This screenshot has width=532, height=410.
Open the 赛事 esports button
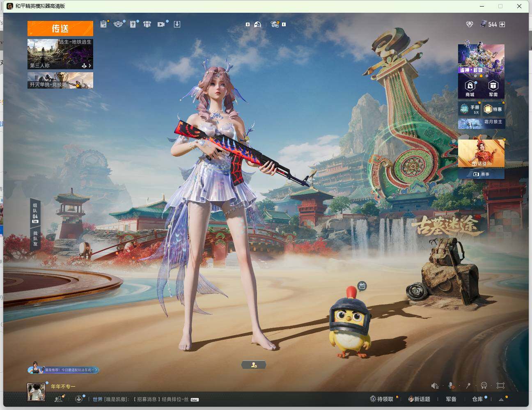click(481, 174)
